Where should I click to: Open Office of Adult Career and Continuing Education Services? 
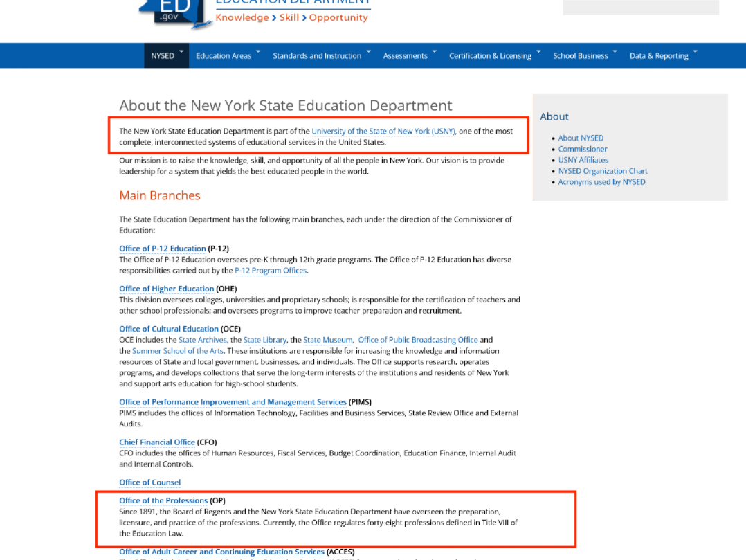pyautogui.click(x=221, y=552)
